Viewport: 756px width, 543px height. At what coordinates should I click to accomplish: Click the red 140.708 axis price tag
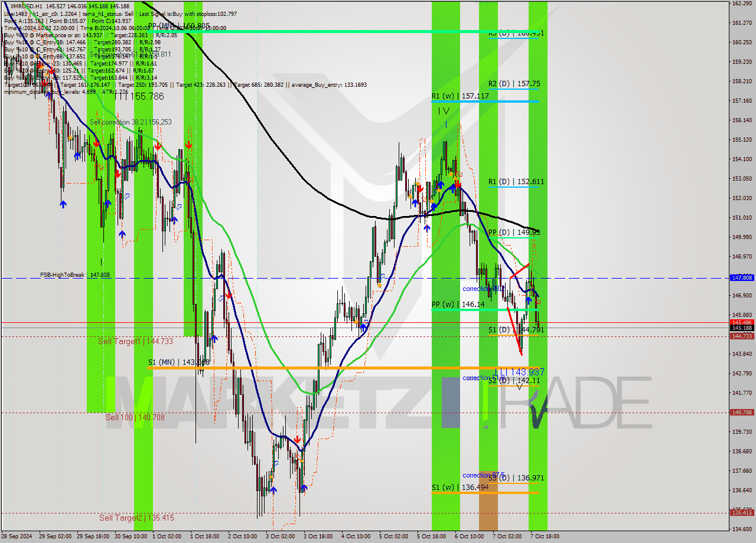pyautogui.click(x=742, y=413)
